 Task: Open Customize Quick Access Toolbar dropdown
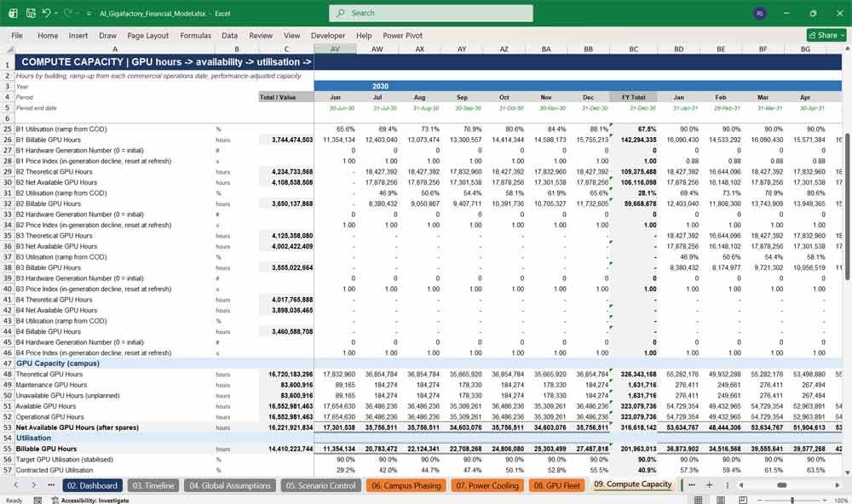point(89,14)
